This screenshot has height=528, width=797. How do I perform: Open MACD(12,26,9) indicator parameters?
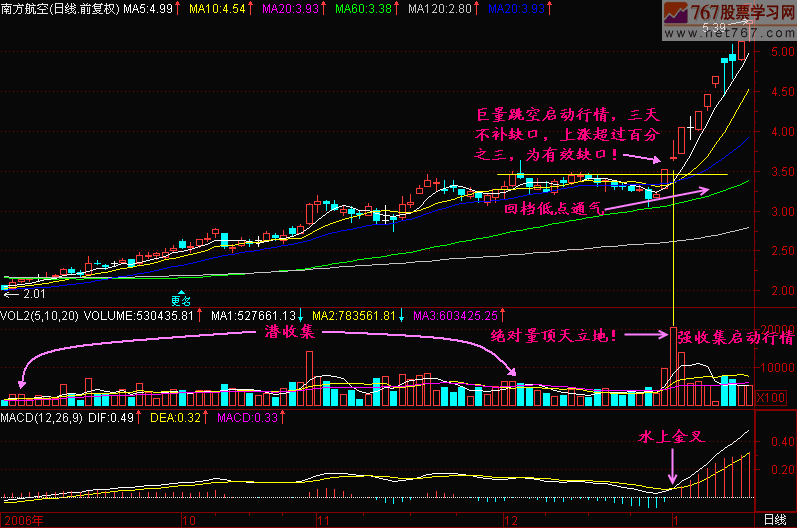point(46,415)
